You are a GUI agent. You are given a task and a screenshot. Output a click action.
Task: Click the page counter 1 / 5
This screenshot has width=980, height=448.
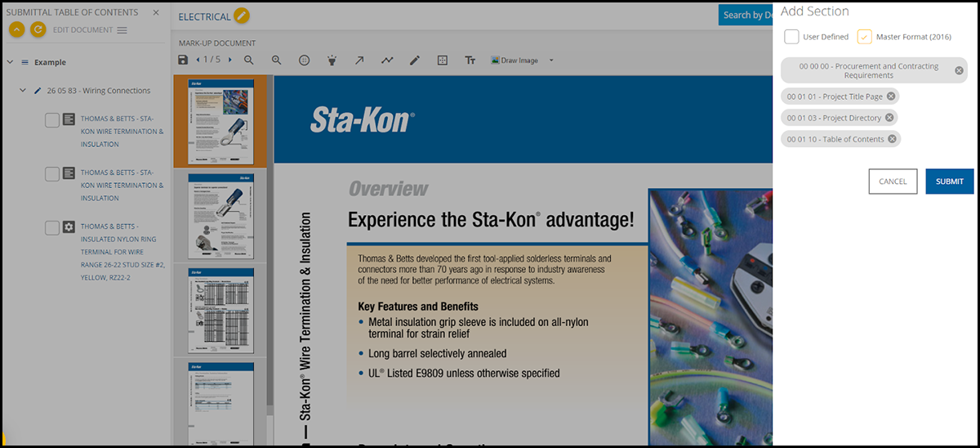pos(212,60)
